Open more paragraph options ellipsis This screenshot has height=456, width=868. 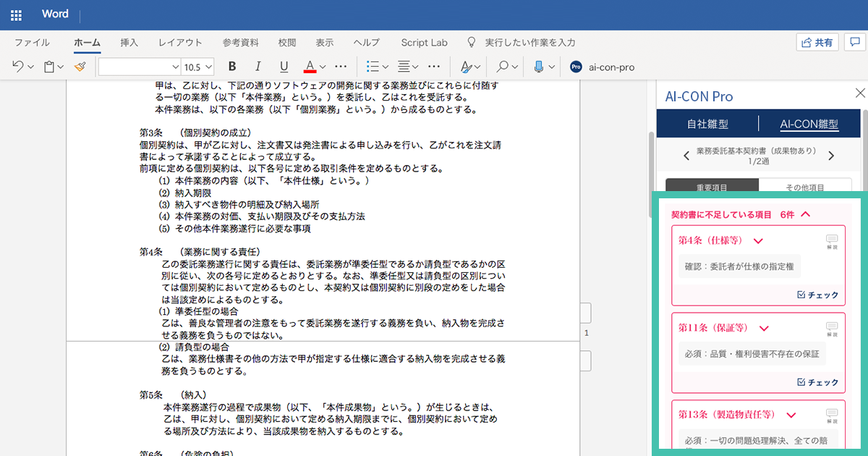(x=434, y=67)
